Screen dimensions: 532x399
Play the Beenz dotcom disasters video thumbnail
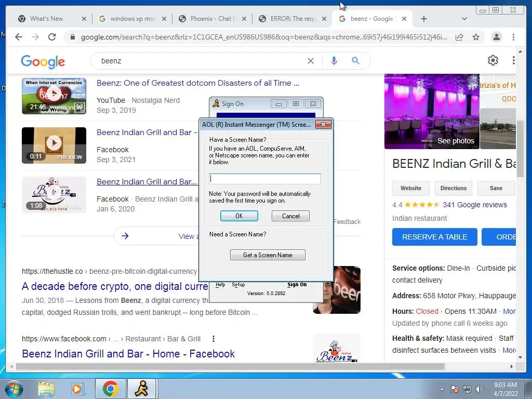pos(54,96)
